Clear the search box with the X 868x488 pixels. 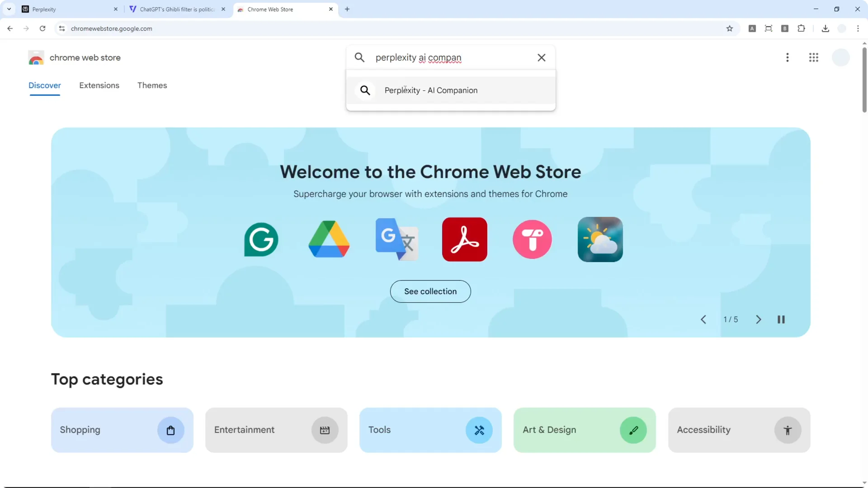coord(541,57)
